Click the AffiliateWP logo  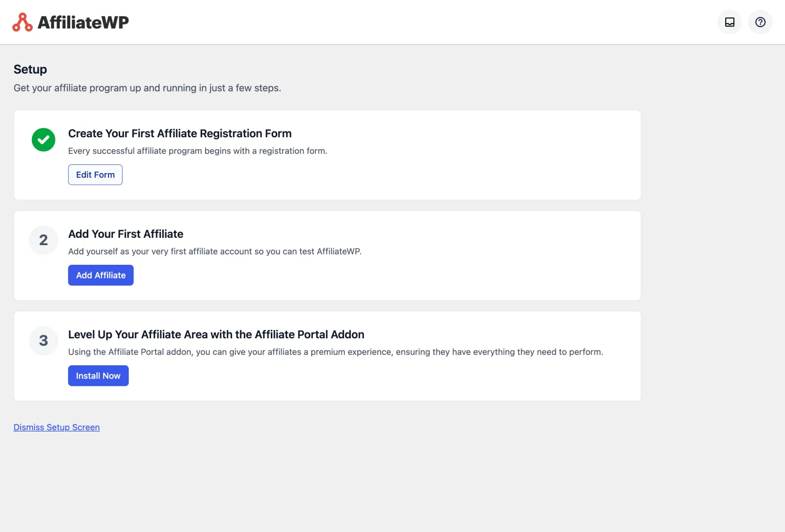click(x=71, y=22)
